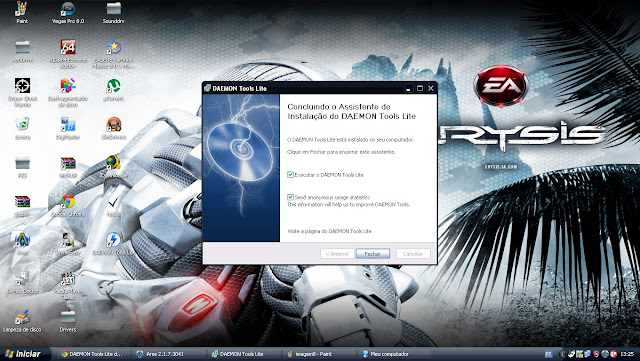
Task: Open the BigMaster desktop shortcut
Action: (x=68, y=124)
